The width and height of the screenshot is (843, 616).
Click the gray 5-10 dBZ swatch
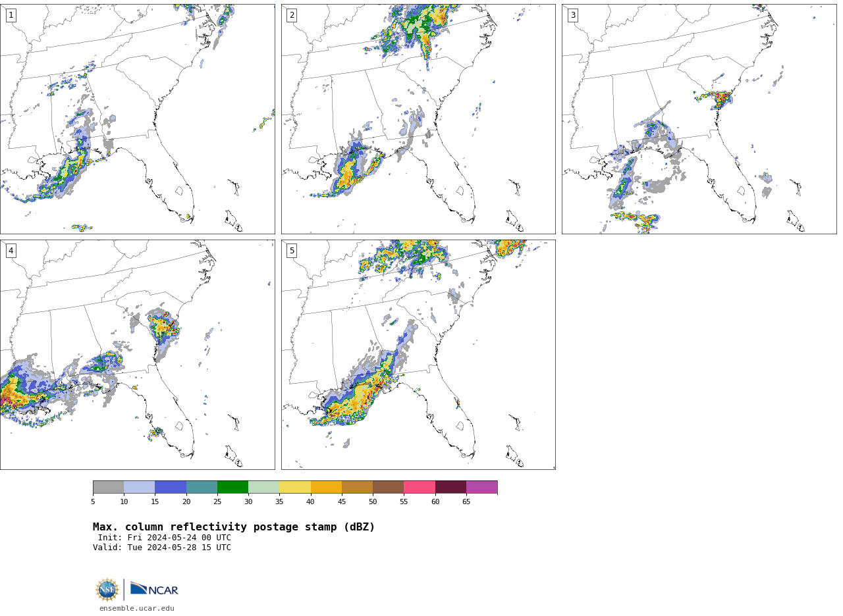[108, 487]
